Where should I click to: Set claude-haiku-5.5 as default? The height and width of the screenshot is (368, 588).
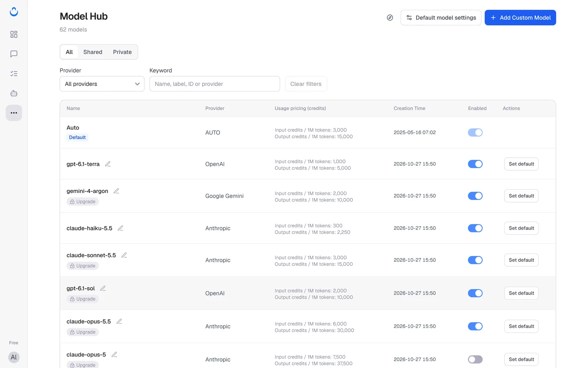point(521,228)
